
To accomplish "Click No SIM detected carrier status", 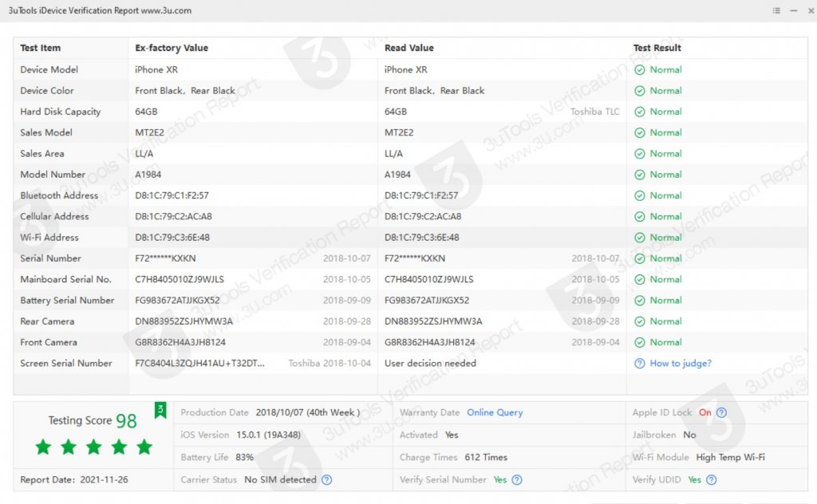I will (280, 479).
